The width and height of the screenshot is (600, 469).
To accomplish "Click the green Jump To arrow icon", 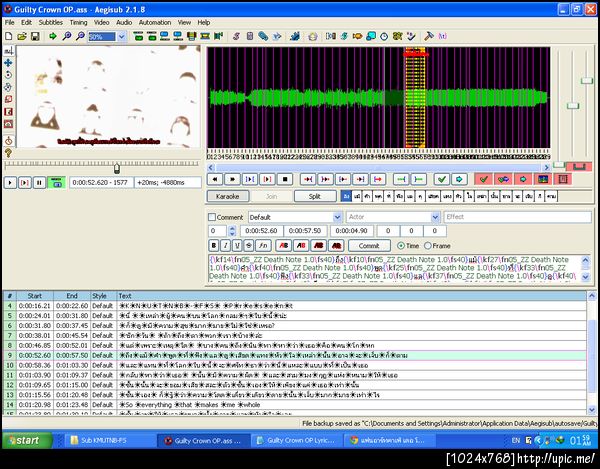I will click(53, 36).
